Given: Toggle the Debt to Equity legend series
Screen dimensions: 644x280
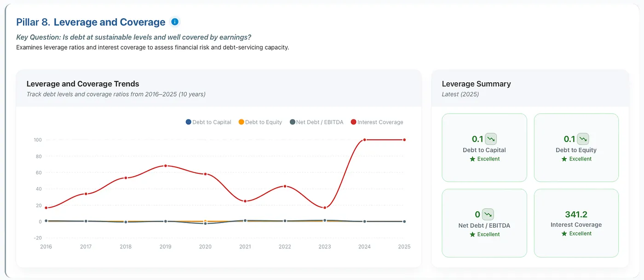Looking at the screenshot, I should tap(260, 122).
